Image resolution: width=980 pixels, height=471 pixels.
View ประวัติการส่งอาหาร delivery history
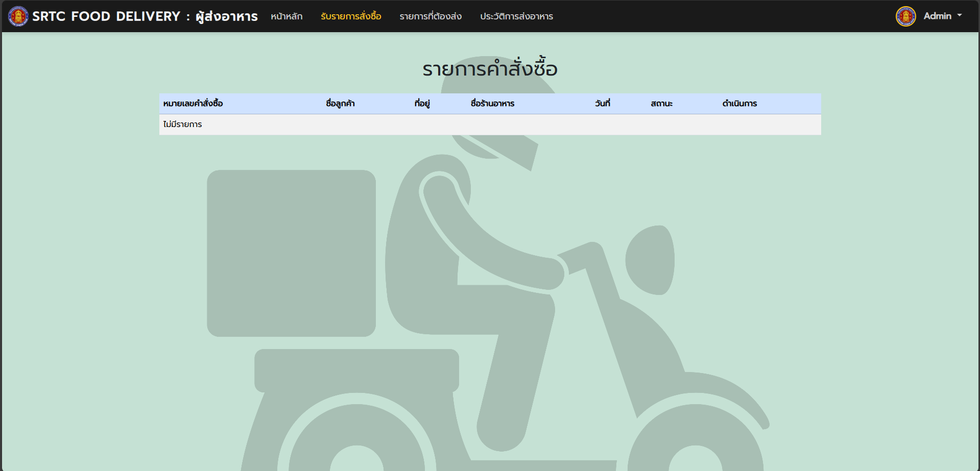click(x=516, y=16)
